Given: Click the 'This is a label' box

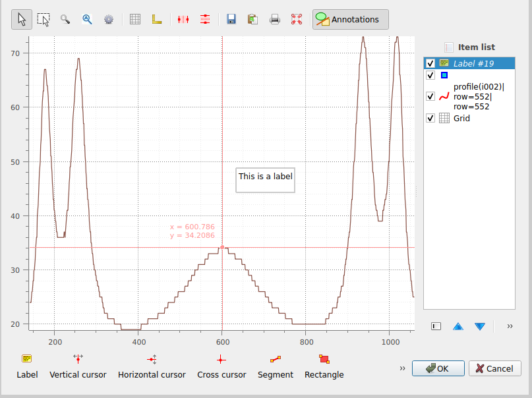Looking at the screenshot, I should point(265,181).
